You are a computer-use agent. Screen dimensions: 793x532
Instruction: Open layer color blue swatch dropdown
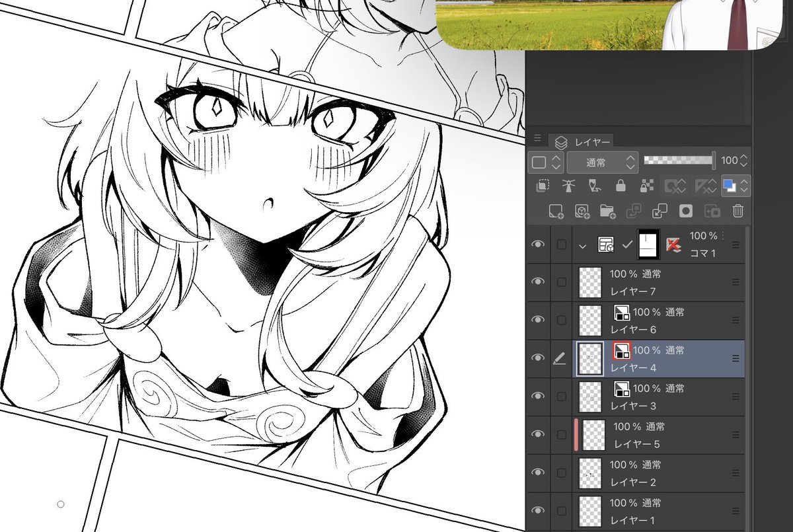pyautogui.click(x=736, y=186)
